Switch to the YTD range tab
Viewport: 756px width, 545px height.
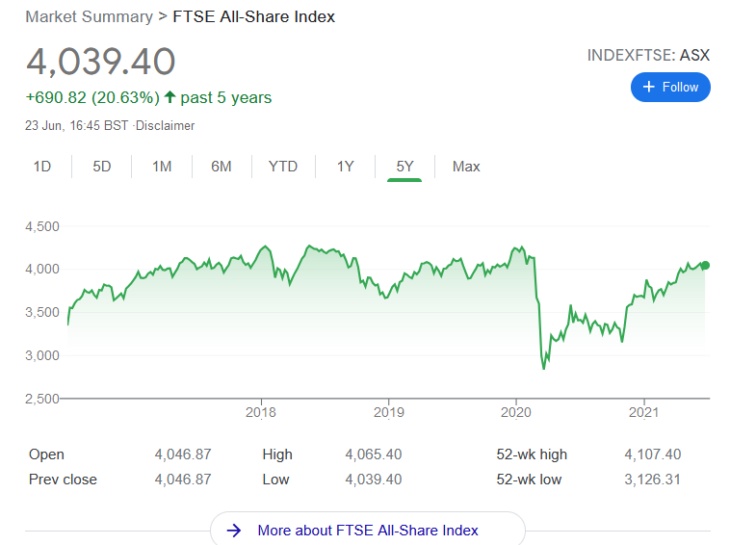283,167
